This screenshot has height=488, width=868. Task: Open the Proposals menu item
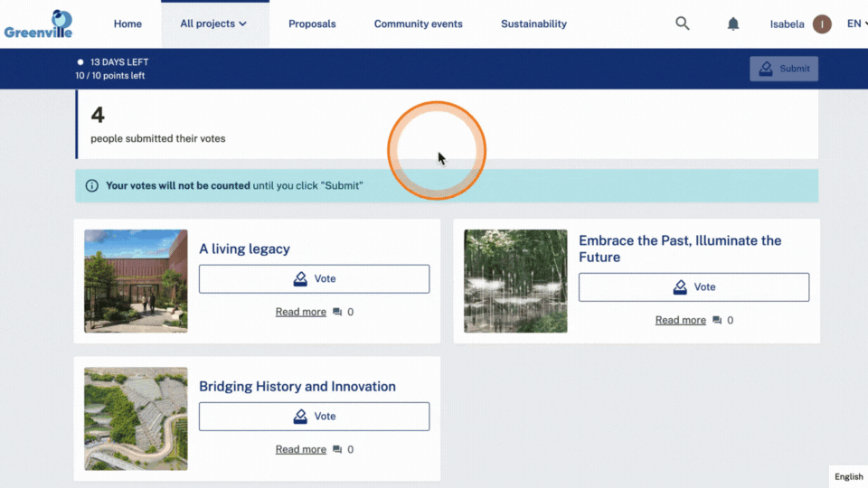pyautogui.click(x=312, y=23)
